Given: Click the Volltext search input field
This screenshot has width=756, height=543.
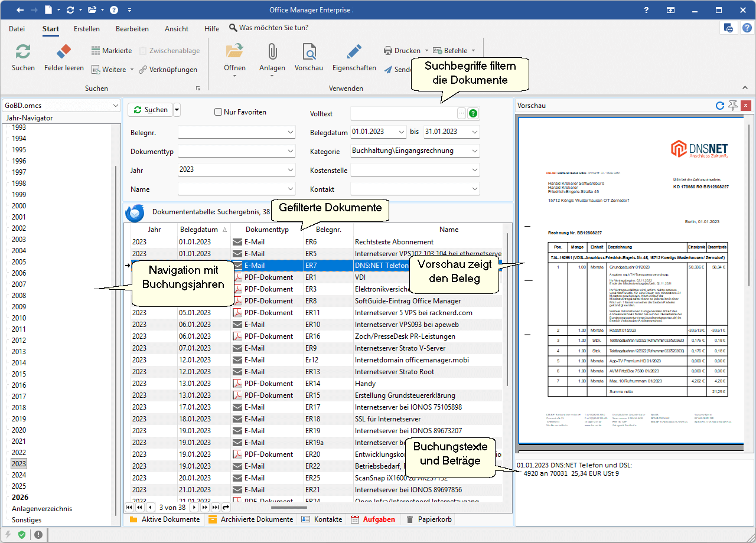Looking at the screenshot, I should [403, 113].
